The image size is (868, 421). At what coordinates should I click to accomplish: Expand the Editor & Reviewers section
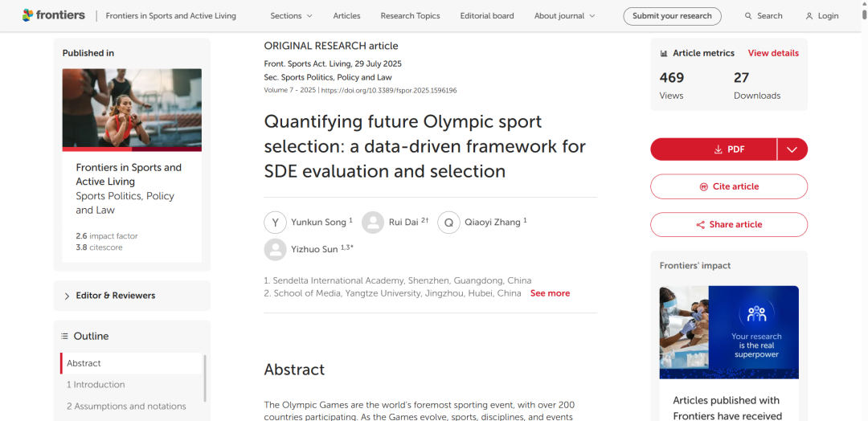tap(132, 296)
